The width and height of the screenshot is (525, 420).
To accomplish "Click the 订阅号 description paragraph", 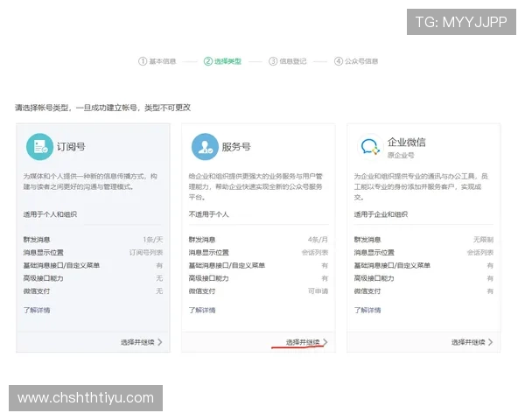I will click(x=90, y=181).
